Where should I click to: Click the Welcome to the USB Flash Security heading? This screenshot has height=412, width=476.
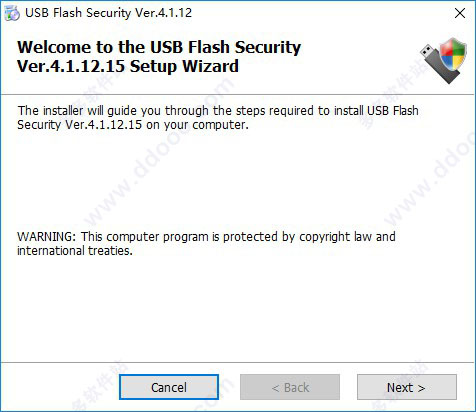click(x=159, y=47)
